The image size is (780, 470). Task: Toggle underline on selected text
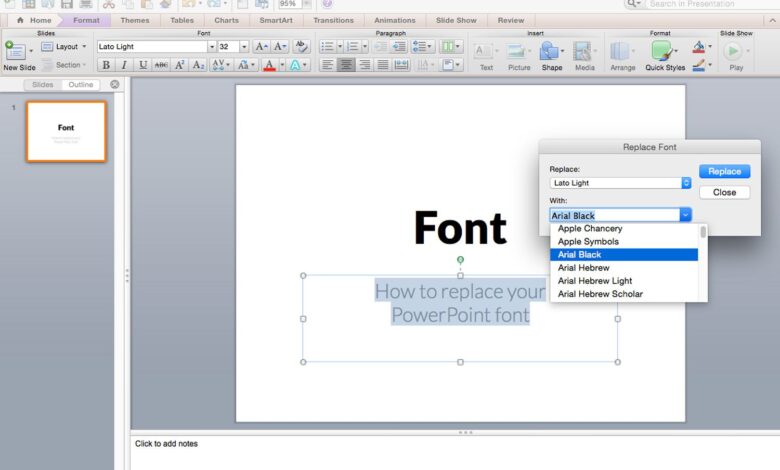(143, 65)
